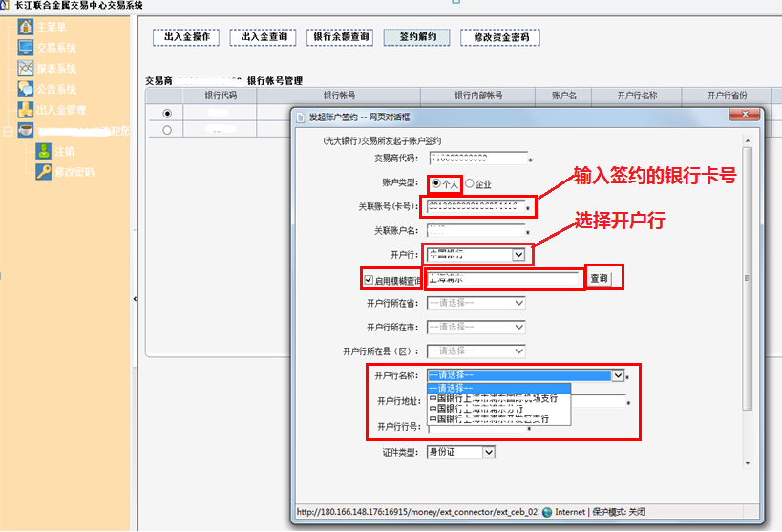Click the 注销 logout user icon

point(44,151)
